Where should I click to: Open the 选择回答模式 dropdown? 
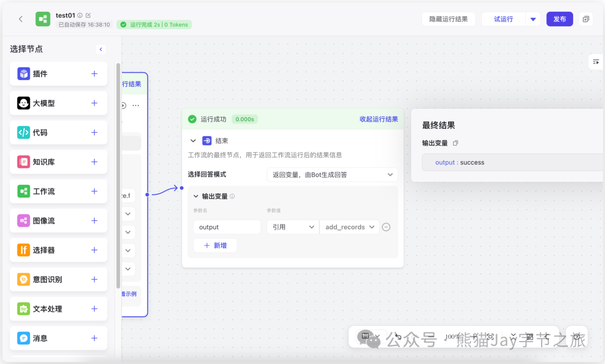(x=332, y=175)
